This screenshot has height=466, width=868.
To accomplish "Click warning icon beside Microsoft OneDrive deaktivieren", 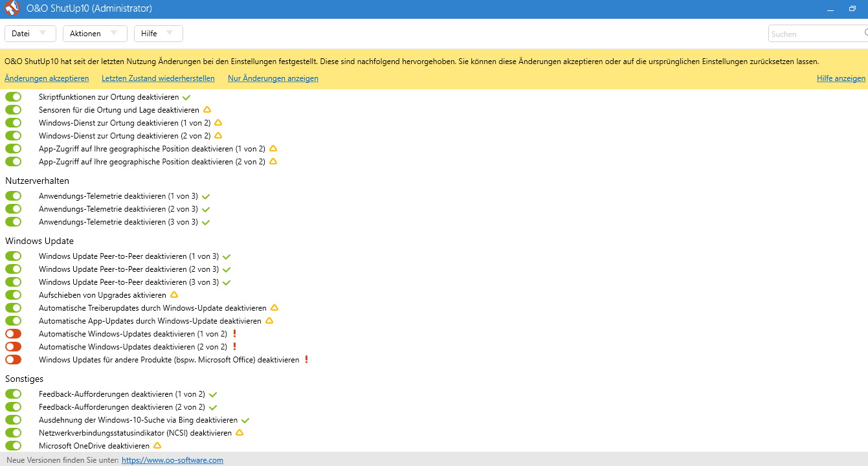I will click(x=157, y=445).
